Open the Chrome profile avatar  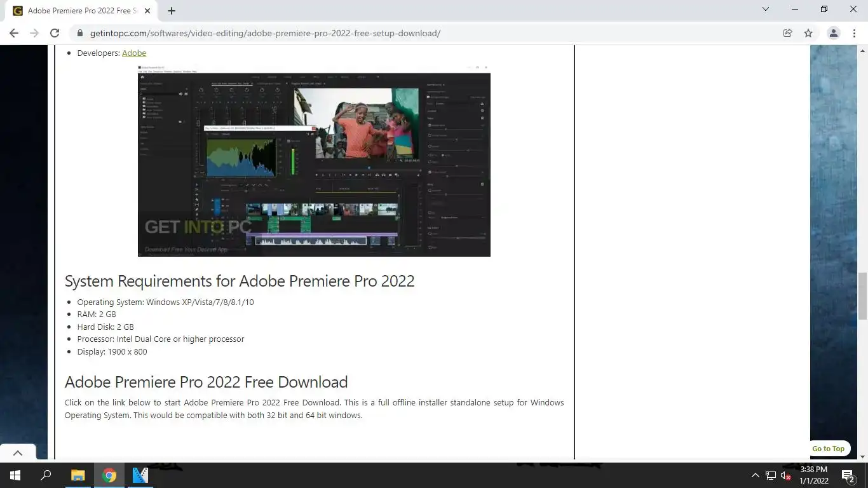[x=833, y=33]
